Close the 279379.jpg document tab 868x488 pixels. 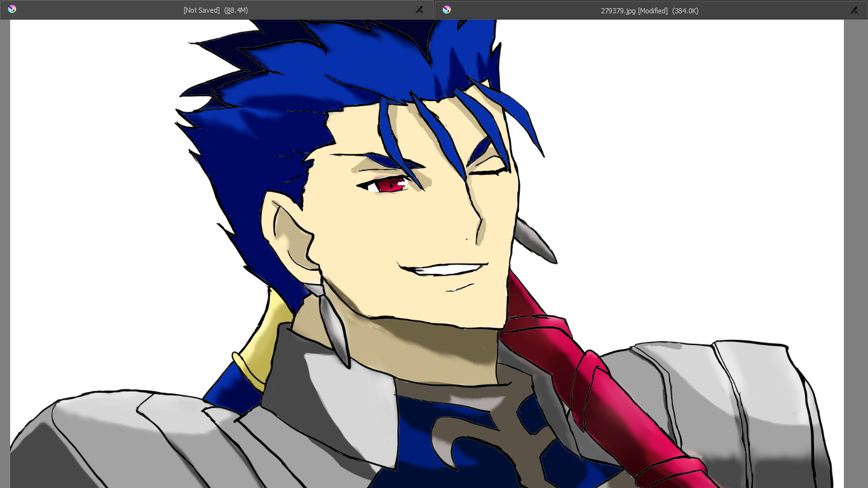click(x=854, y=10)
